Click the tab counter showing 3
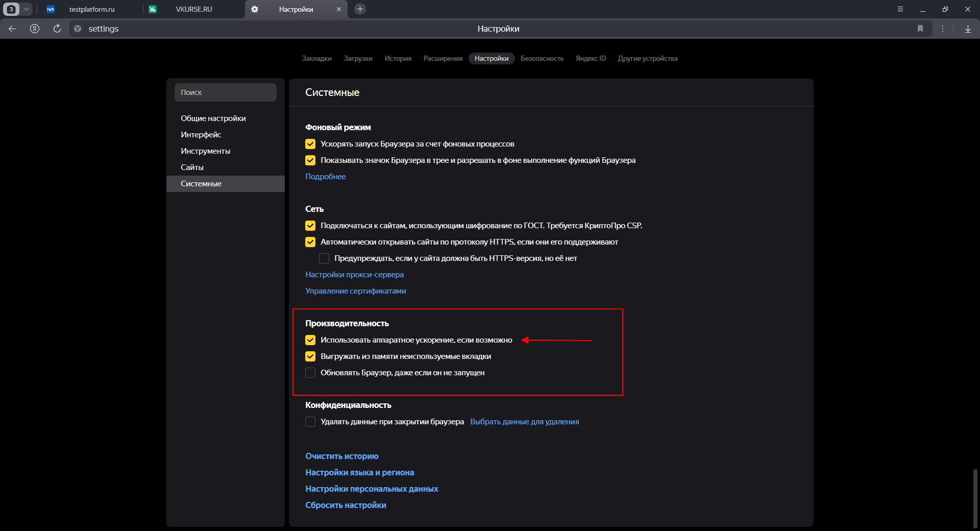 coord(11,9)
